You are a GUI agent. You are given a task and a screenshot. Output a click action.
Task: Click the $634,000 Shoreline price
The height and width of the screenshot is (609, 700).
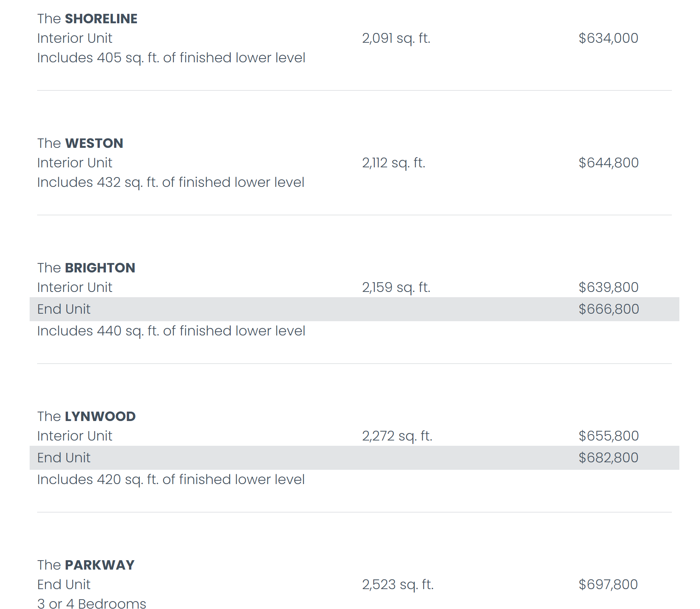[x=608, y=38]
